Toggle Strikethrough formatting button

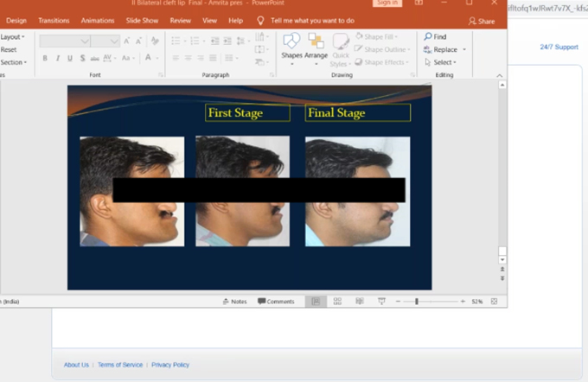click(x=95, y=58)
